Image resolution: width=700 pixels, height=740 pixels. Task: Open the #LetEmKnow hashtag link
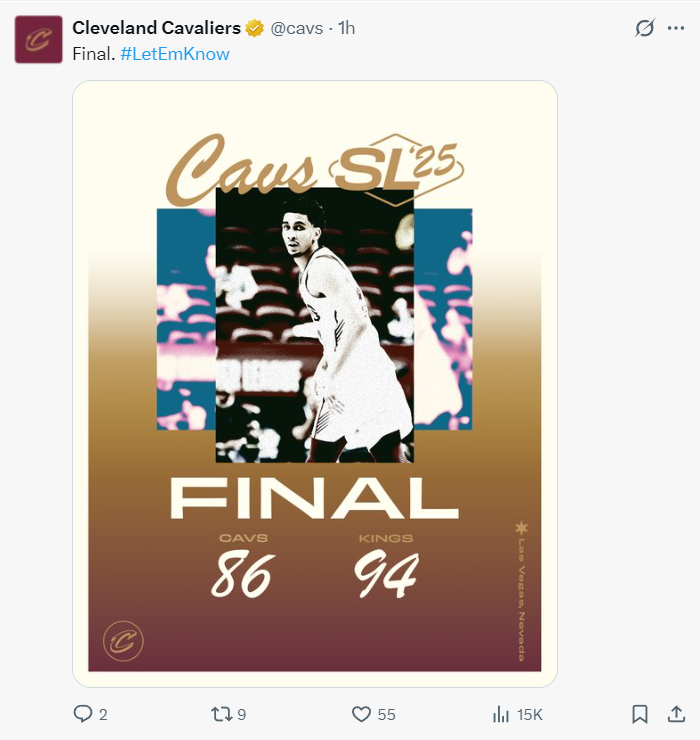tap(175, 54)
